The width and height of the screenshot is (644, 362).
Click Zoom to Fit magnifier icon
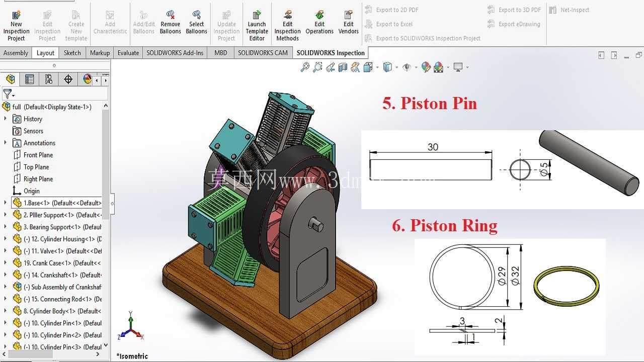[305, 67]
